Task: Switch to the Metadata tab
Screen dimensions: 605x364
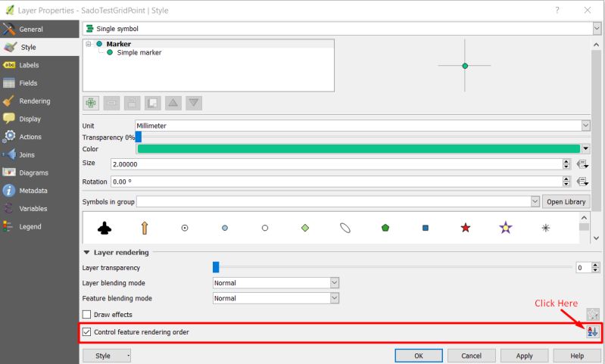Action: pos(39,191)
